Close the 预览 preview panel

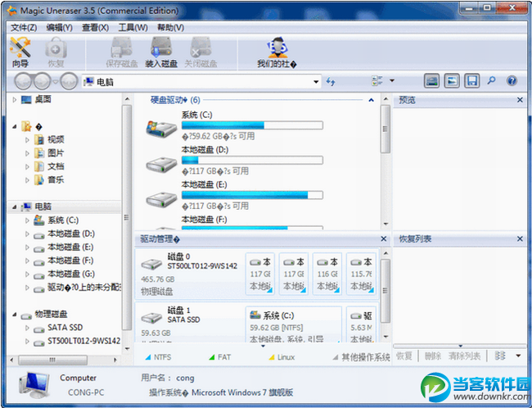(520, 100)
